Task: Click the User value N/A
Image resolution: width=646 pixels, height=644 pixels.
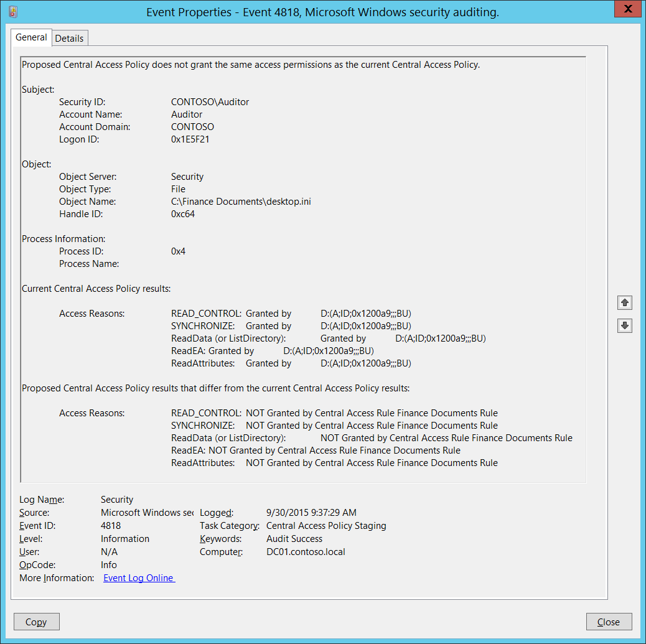Action: point(109,552)
